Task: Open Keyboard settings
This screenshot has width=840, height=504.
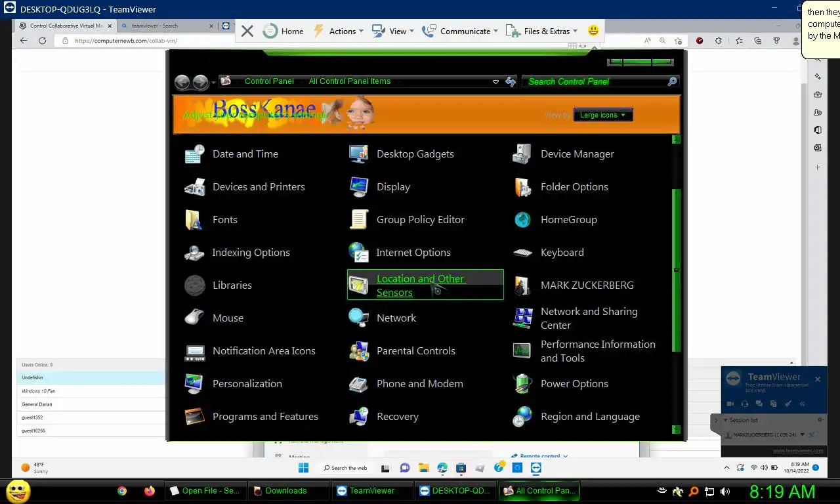Action: [x=548, y=253]
